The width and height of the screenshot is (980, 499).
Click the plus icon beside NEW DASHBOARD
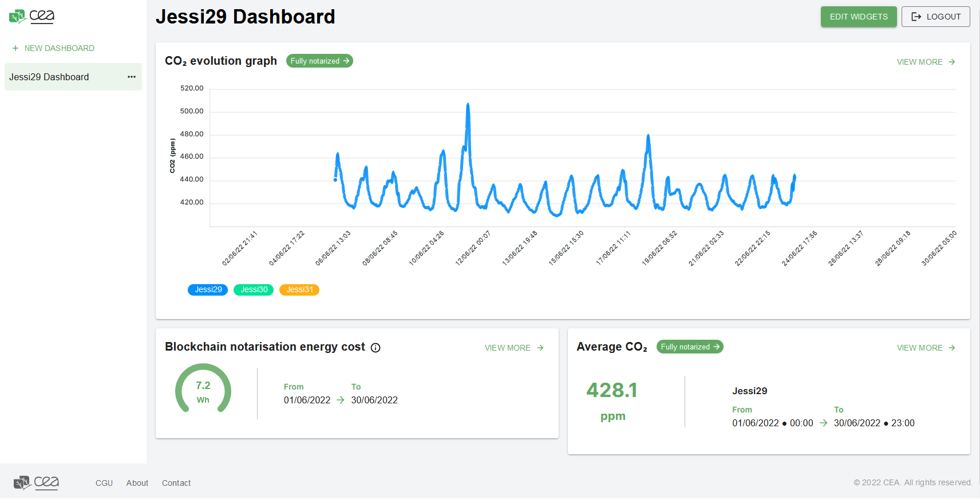pyautogui.click(x=15, y=48)
